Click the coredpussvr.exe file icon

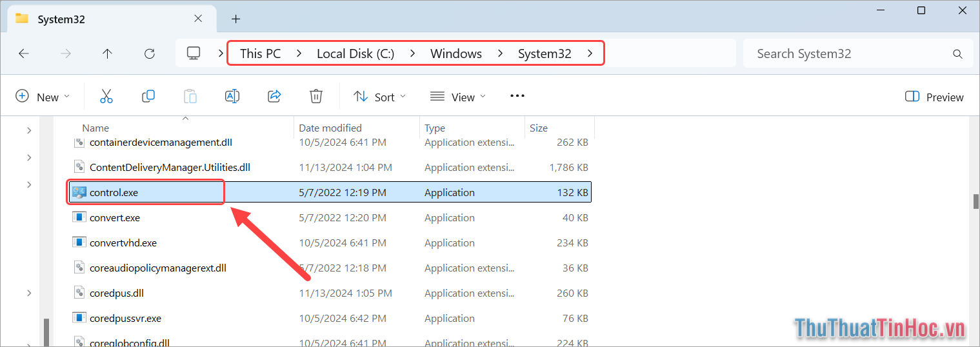(x=79, y=318)
